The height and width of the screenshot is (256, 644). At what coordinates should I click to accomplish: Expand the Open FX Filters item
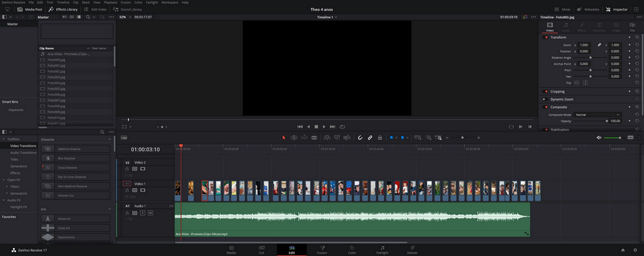(x=7, y=186)
